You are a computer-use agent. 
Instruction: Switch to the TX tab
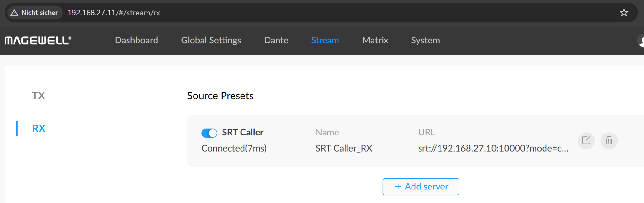point(38,96)
